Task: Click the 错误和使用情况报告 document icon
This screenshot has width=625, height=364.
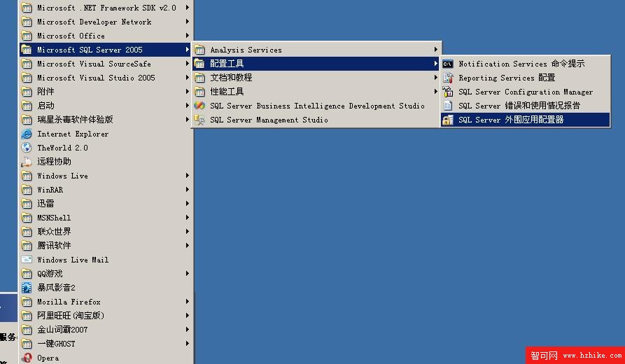Action: coord(448,106)
